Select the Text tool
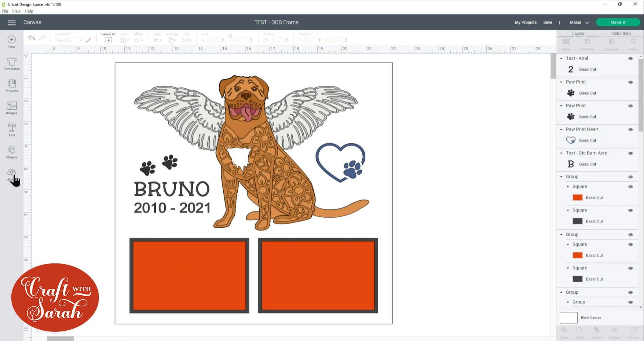This screenshot has height=341, width=644. tap(12, 130)
